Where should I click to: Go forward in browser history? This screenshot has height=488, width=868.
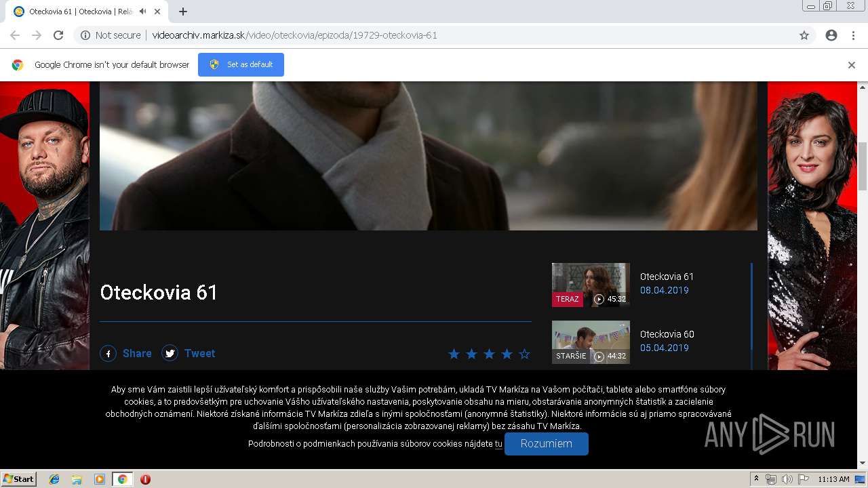coord(37,35)
